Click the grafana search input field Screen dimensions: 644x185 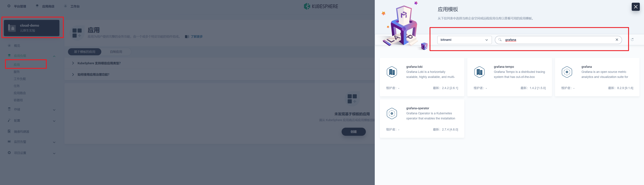tap(558, 40)
